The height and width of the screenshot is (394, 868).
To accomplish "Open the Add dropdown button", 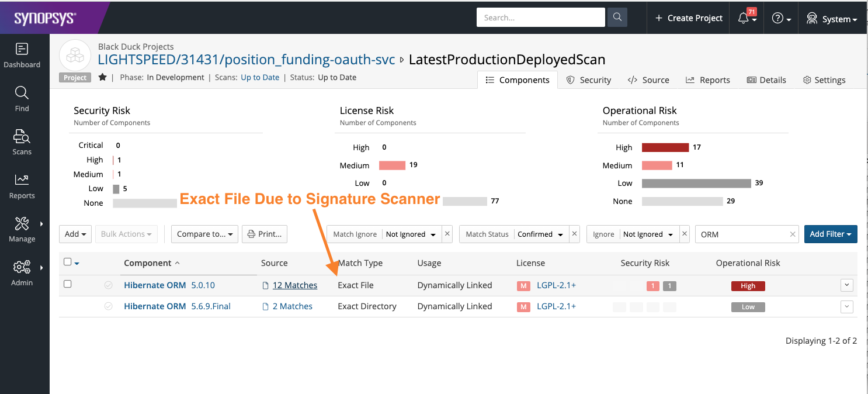I will tap(75, 234).
